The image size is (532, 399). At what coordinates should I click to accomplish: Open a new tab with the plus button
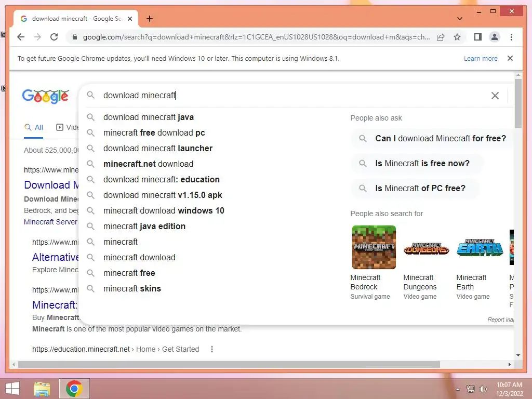[150, 19]
